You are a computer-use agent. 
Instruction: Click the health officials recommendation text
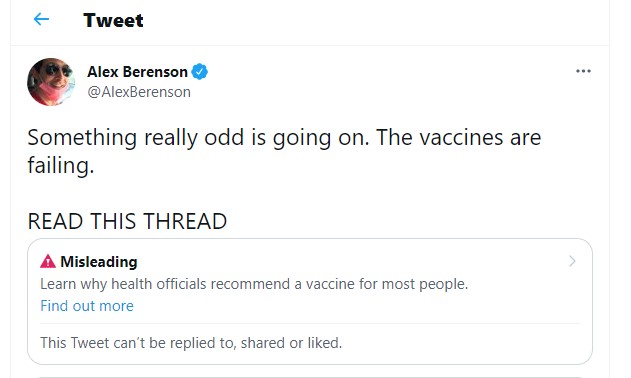click(254, 284)
